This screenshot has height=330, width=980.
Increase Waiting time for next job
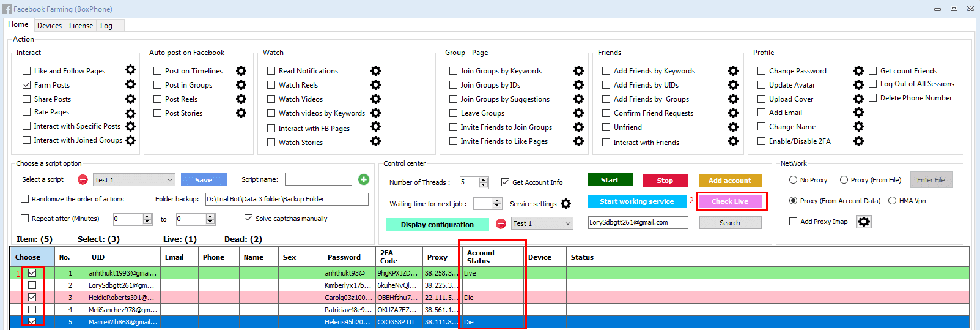[497, 201]
